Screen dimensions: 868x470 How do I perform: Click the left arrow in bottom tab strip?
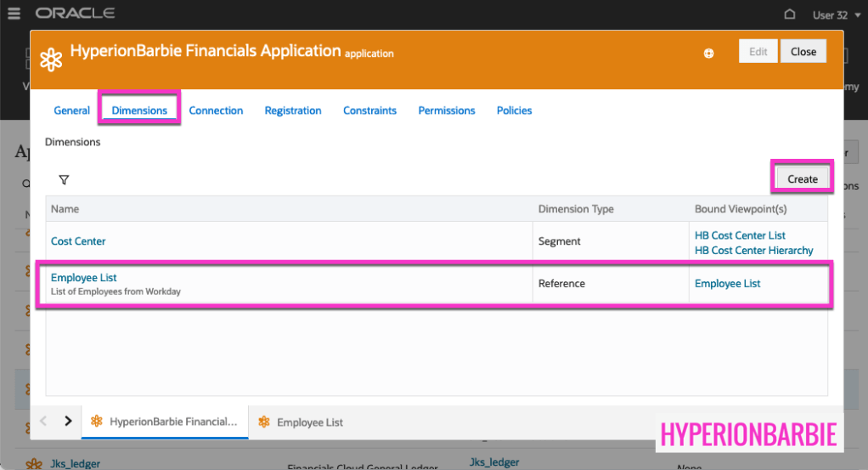click(44, 421)
